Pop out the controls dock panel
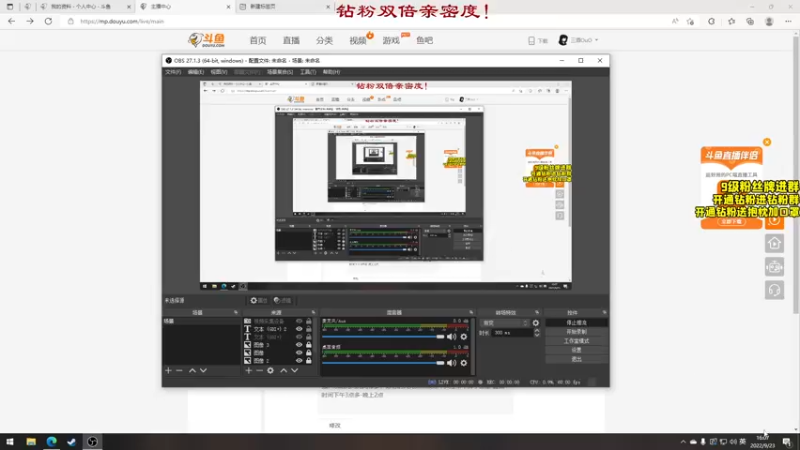800x450 pixels. coord(604,312)
